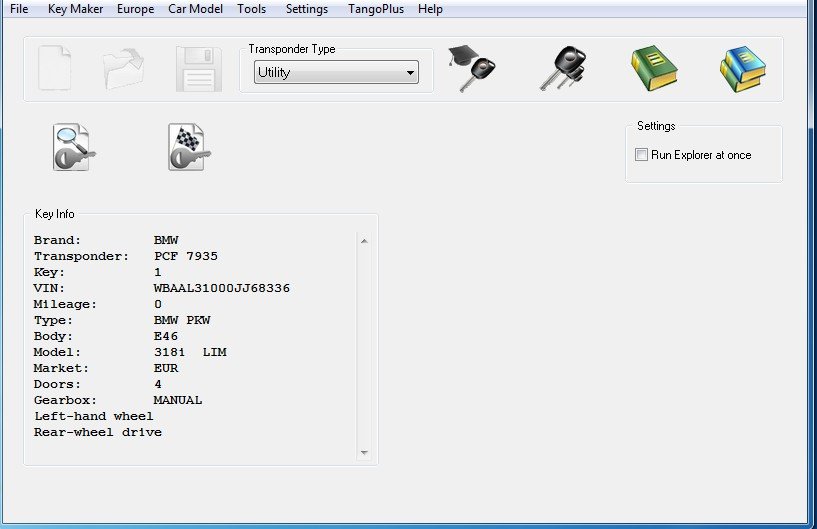Click the Doors value 4
Image resolution: width=817 pixels, height=529 pixels.
[x=158, y=385]
